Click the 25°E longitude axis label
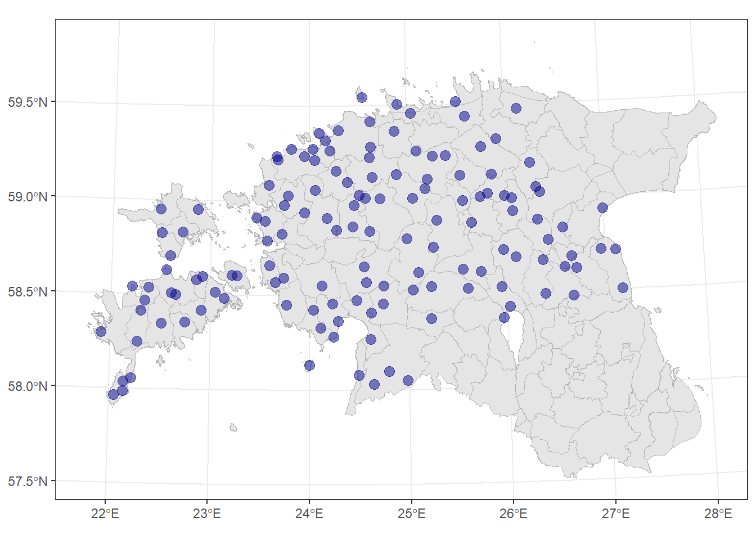 click(411, 514)
